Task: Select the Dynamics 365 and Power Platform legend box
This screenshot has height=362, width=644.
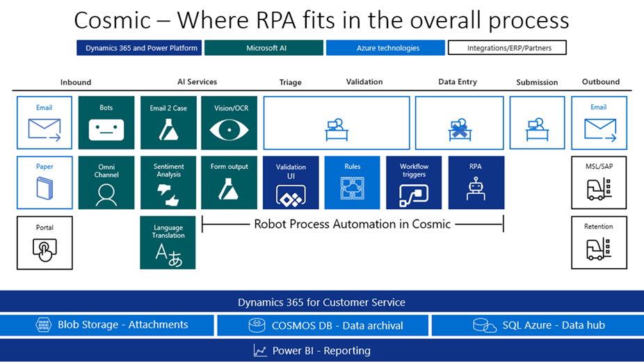Action: coord(139,48)
